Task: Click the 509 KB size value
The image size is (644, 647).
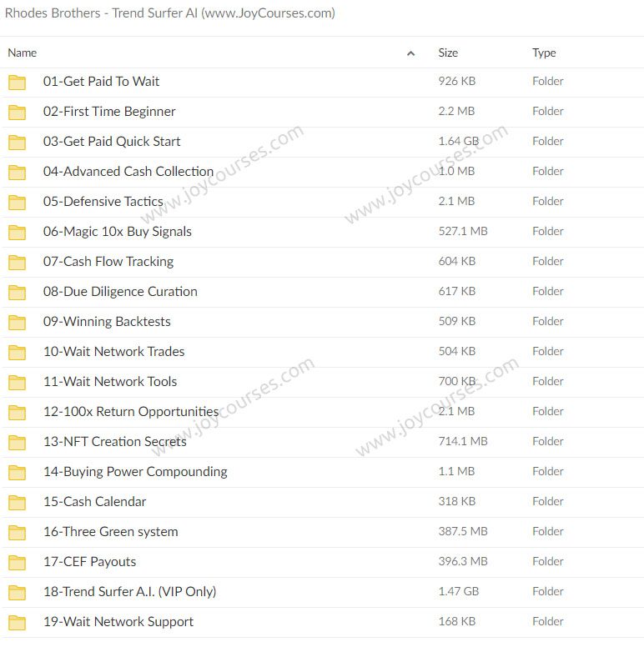Action: tap(456, 322)
